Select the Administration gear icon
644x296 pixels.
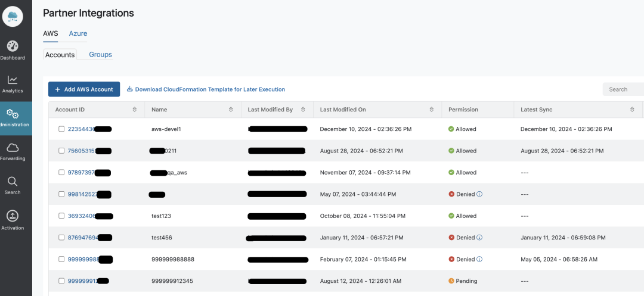tap(13, 114)
